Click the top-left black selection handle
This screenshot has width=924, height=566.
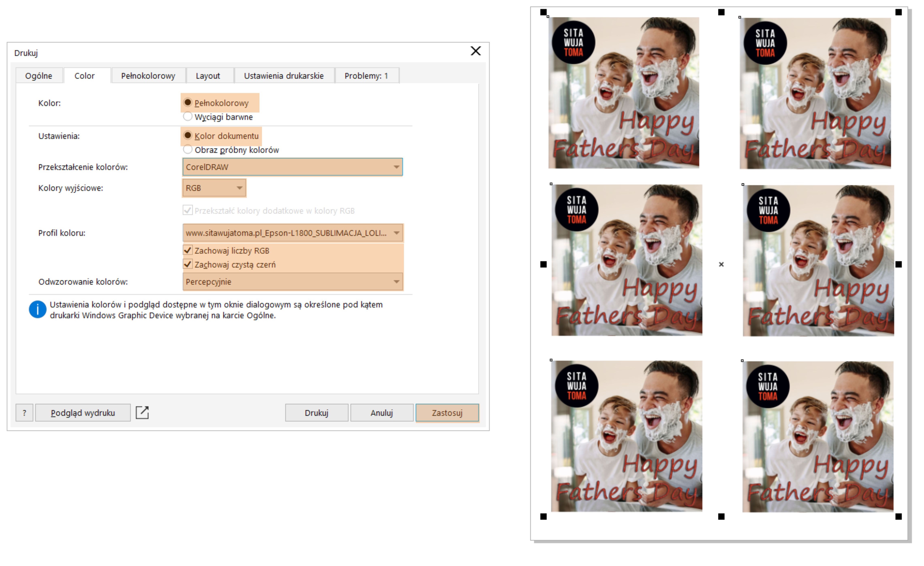(x=543, y=12)
